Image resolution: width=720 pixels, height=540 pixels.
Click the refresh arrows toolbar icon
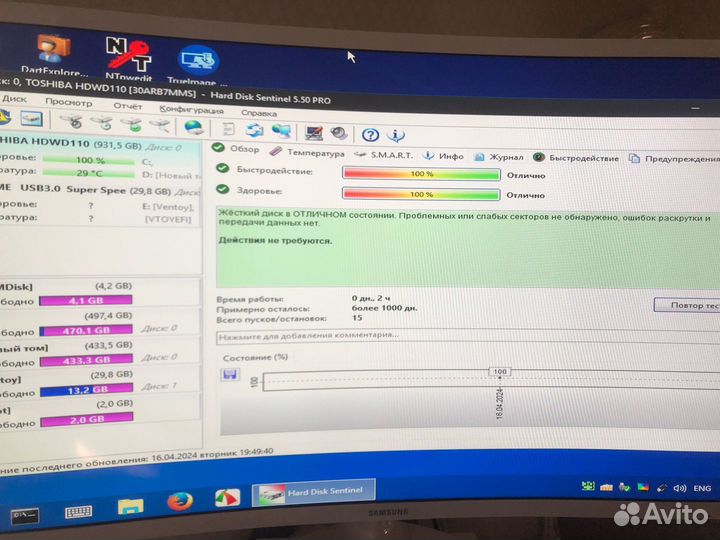pyautogui.click(x=254, y=130)
